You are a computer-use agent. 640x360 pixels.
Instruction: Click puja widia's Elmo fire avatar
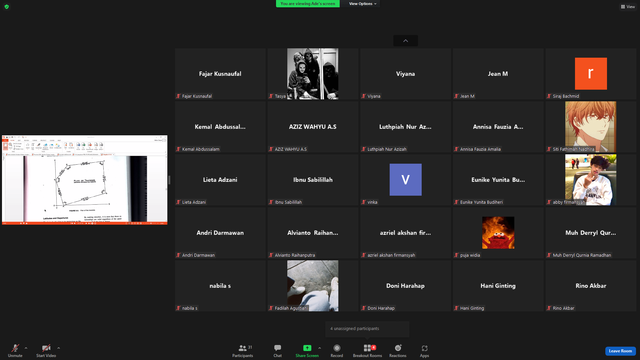(x=498, y=233)
